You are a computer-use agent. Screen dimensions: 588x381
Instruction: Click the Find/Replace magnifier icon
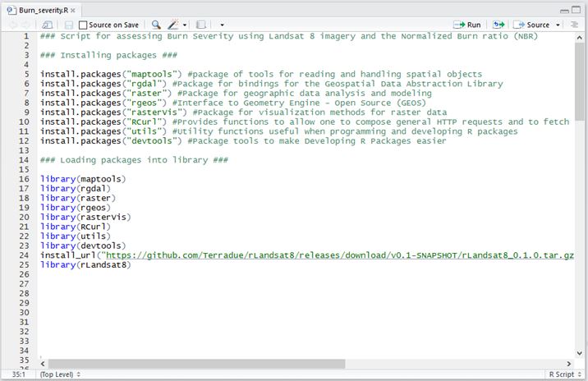[x=156, y=25]
